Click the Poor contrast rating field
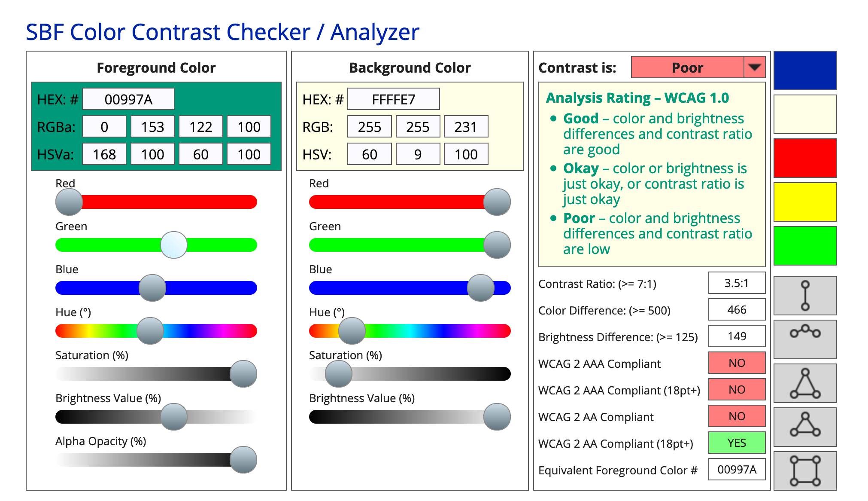This screenshot has height=501, width=868. pos(687,67)
